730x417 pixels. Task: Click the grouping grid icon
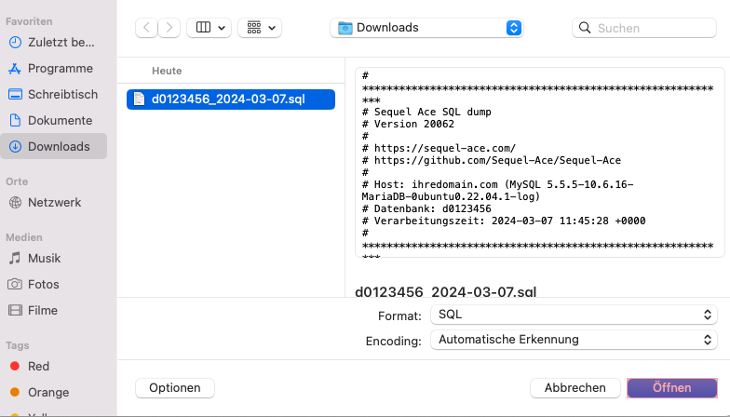tap(254, 27)
